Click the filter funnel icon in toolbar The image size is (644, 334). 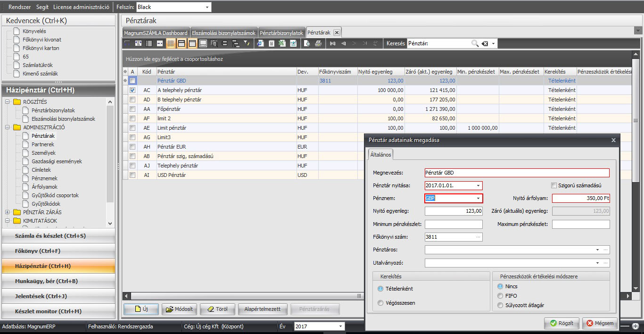tap(246, 43)
